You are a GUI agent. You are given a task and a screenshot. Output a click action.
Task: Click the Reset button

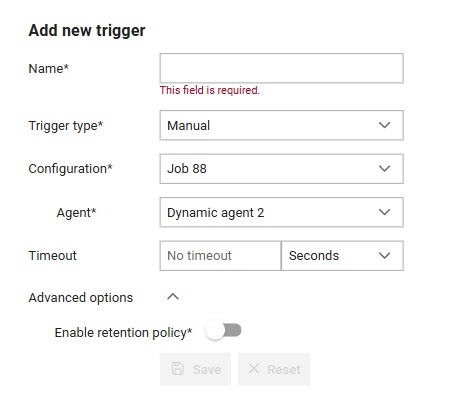click(274, 369)
